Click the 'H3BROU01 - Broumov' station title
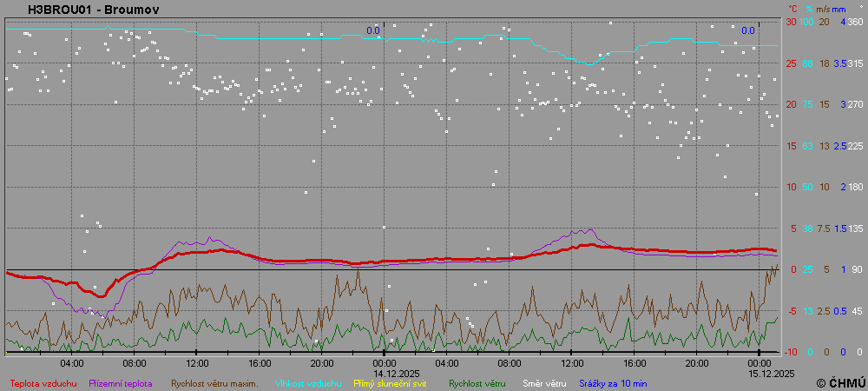868x391 pixels. point(94,10)
